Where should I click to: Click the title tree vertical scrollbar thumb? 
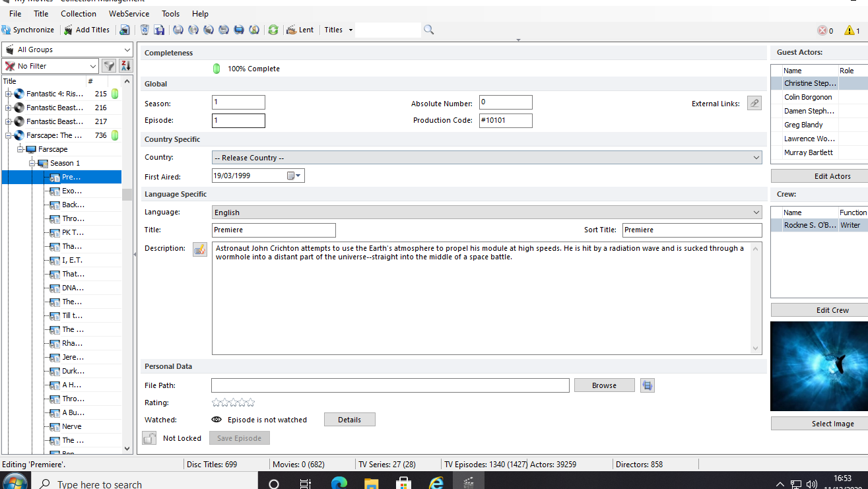click(x=127, y=194)
